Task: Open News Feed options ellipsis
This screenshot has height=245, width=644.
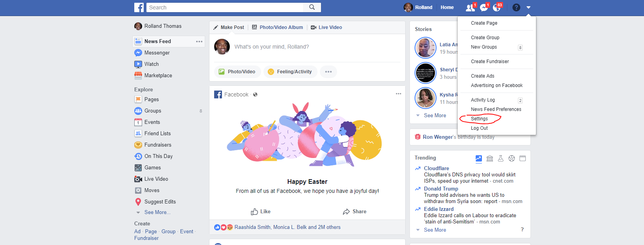Action: [199, 42]
